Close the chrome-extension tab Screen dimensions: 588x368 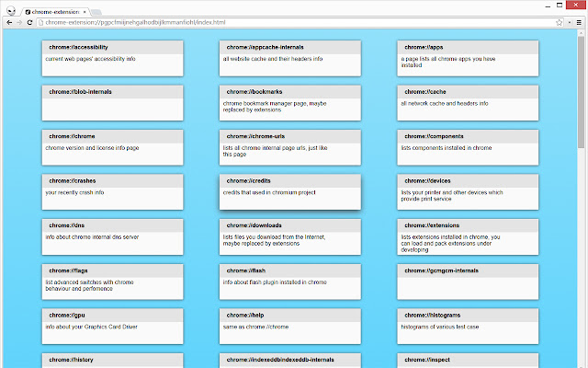(x=85, y=12)
